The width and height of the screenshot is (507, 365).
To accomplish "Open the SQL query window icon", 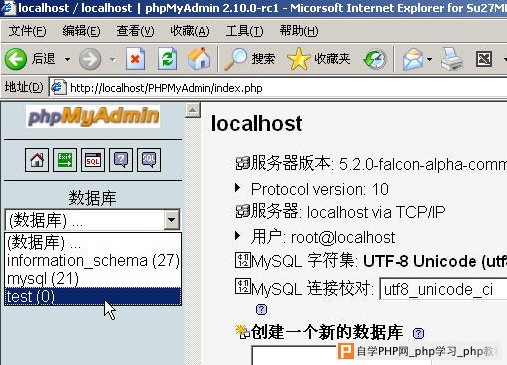I will pyautogui.click(x=93, y=160).
